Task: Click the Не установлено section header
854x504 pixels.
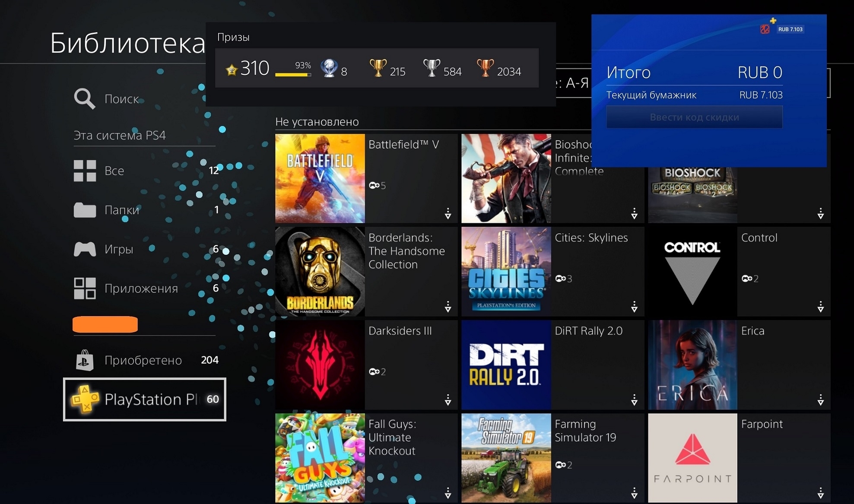Action: tap(317, 122)
